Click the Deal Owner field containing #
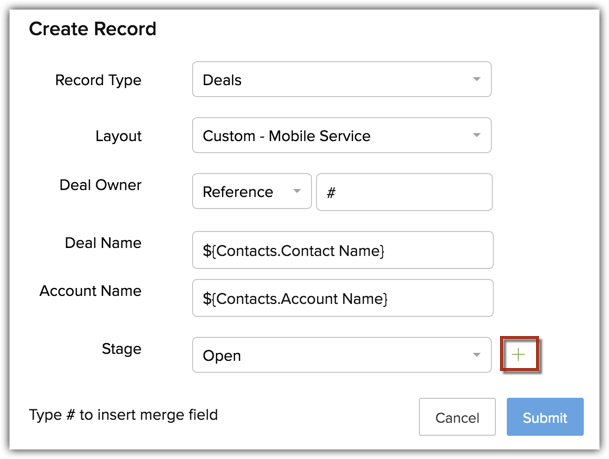 click(x=404, y=192)
